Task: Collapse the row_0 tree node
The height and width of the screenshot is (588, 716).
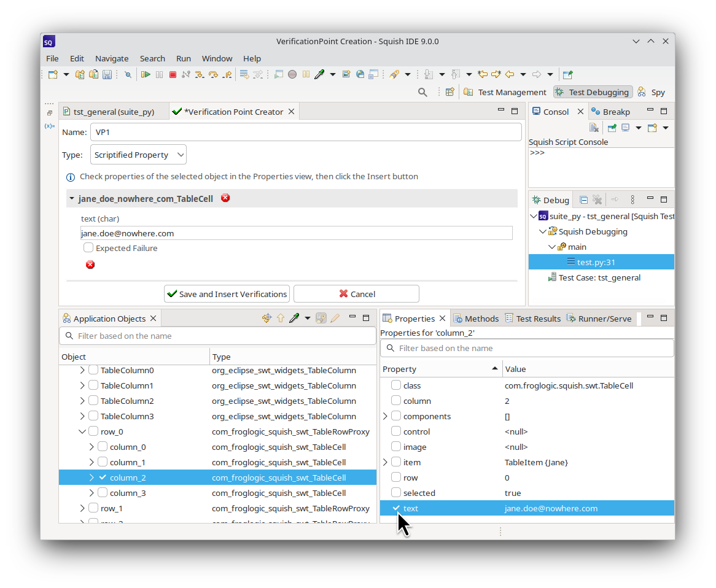Action: click(x=82, y=431)
